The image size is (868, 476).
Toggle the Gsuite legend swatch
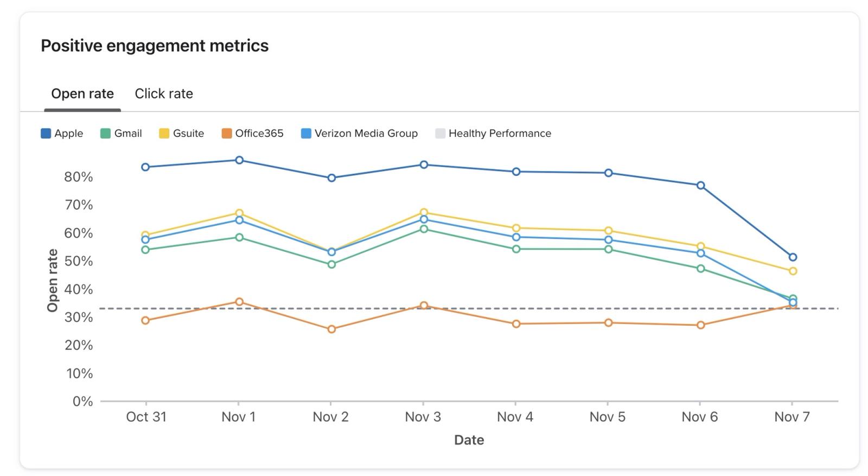pos(164,134)
